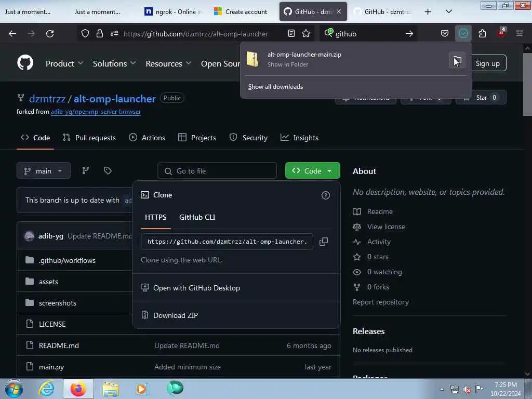The width and height of the screenshot is (532, 399).
Task: Copy the clone URL to clipboard
Action: [x=324, y=242]
